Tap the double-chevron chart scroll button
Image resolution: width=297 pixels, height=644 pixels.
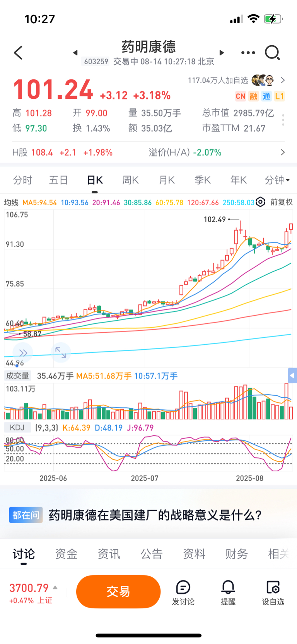(x=23, y=353)
